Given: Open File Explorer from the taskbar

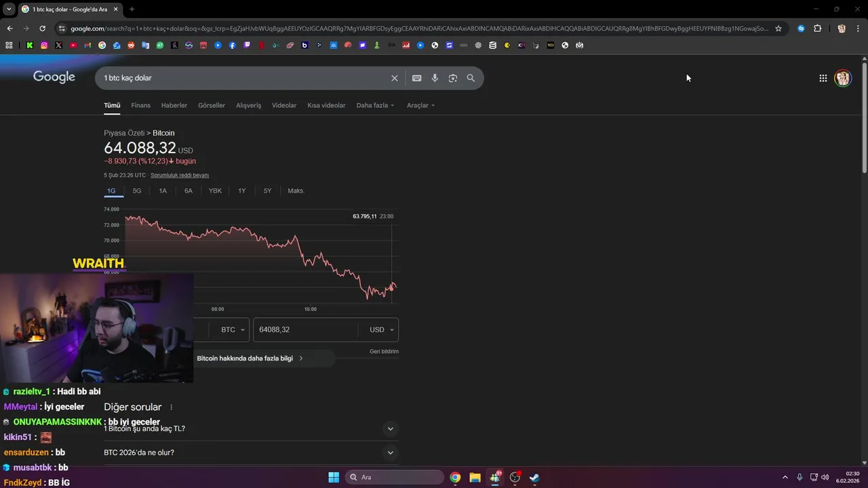Looking at the screenshot, I should [475, 477].
